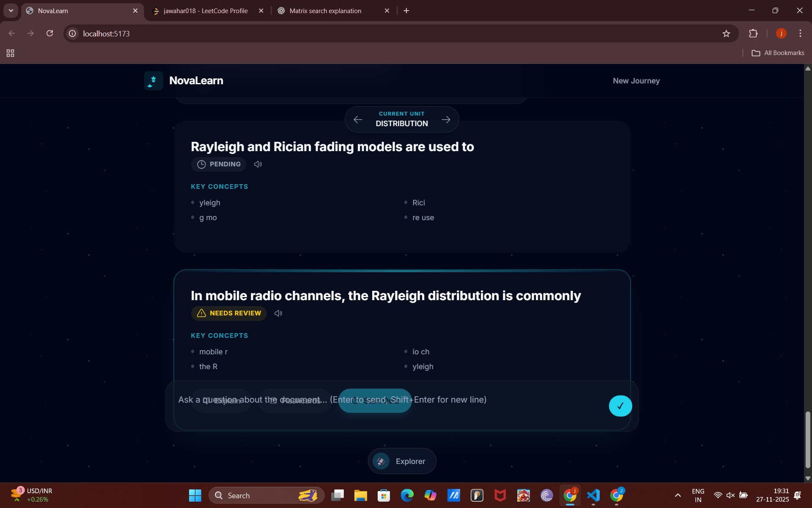The width and height of the screenshot is (812, 508).
Task: Expand the tab search dropdown arrow
Action: pos(11,11)
